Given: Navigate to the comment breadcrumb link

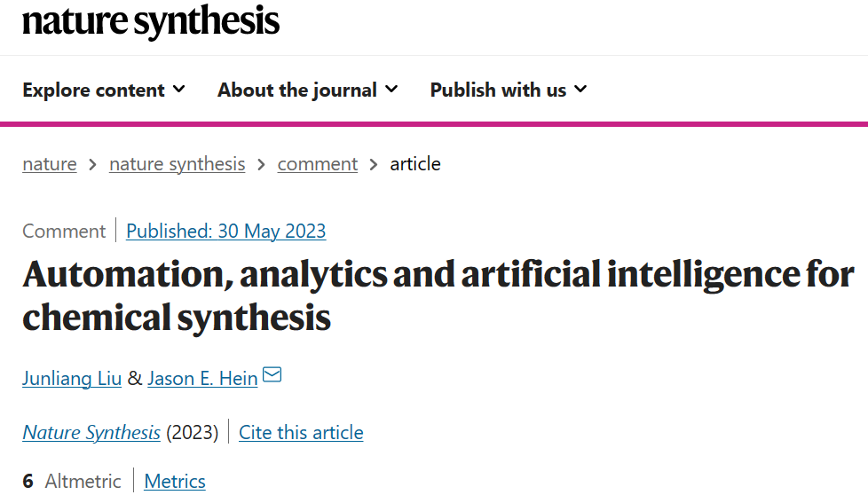Looking at the screenshot, I should click(318, 164).
